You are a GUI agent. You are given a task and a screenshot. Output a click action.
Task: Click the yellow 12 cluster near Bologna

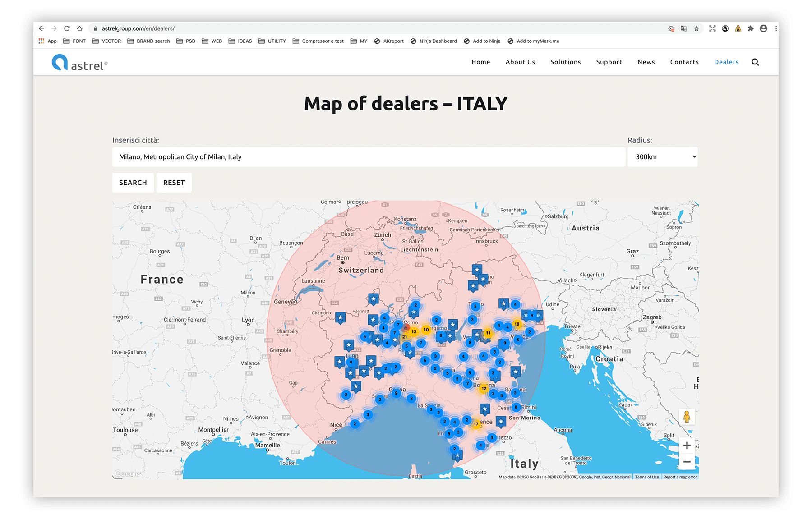tap(484, 388)
